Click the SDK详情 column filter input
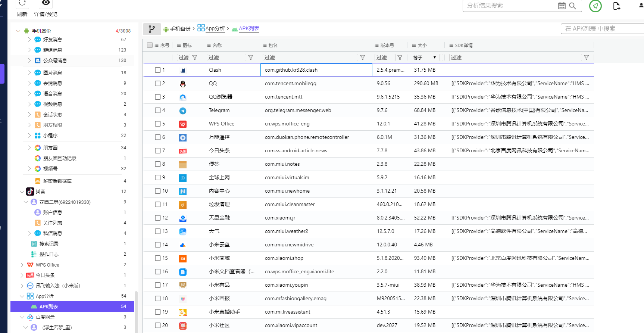 [516, 57]
